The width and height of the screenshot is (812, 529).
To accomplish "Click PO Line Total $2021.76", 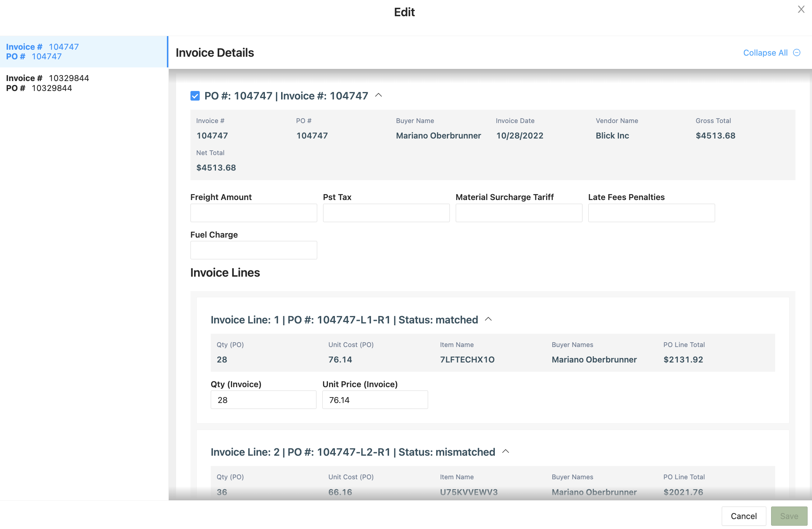I will 683,492.
